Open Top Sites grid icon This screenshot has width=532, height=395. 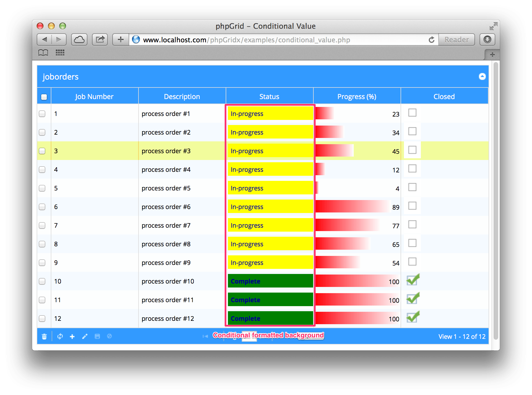pos(60,53)
